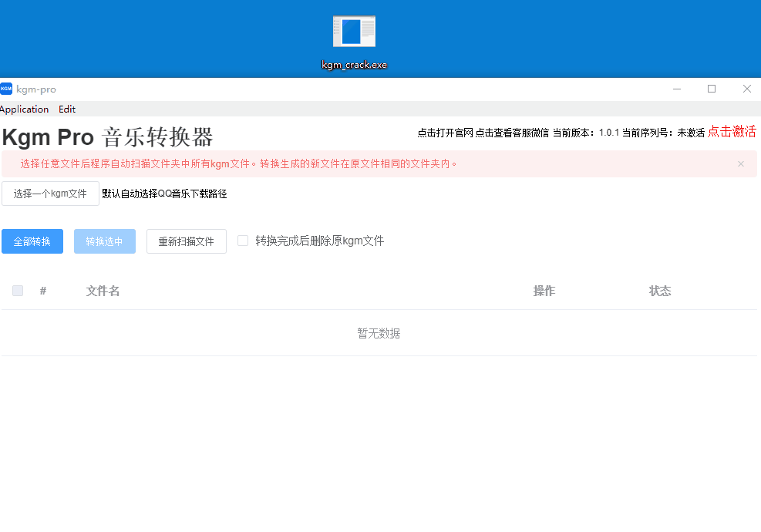The height and width of the screenshot is (532, 761).
Task: Click the 转换选中 button
Action: coord(104,241)
